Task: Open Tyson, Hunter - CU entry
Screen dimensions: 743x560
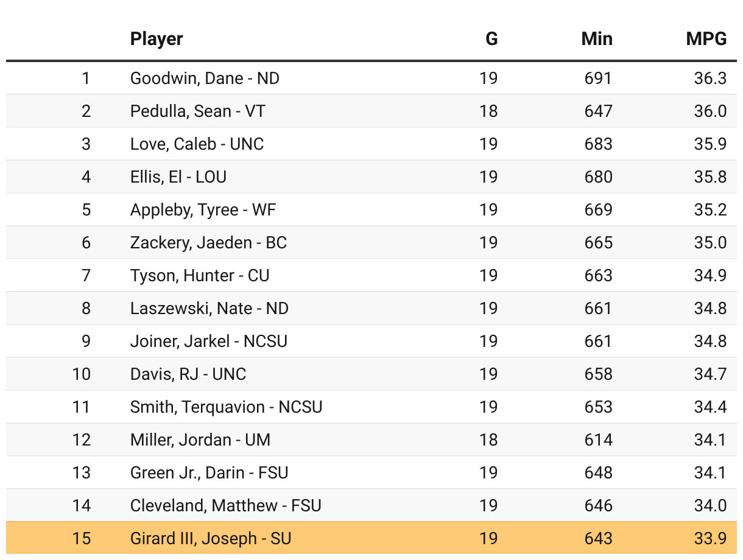Action: [x=200, y=276]
